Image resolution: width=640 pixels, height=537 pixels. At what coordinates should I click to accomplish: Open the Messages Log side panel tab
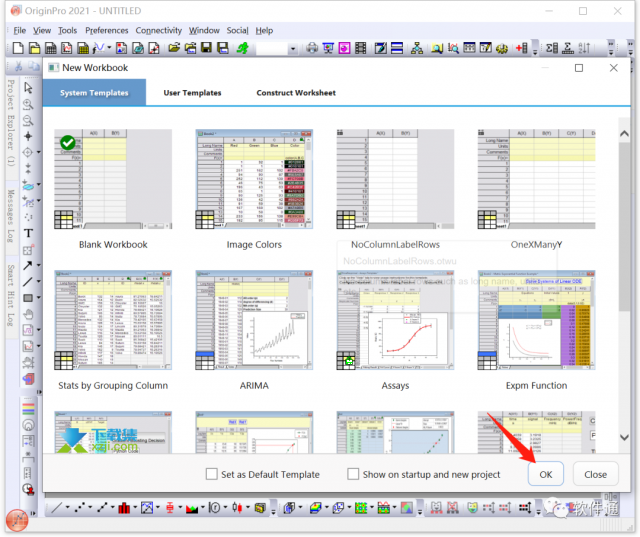coord(11,215)
